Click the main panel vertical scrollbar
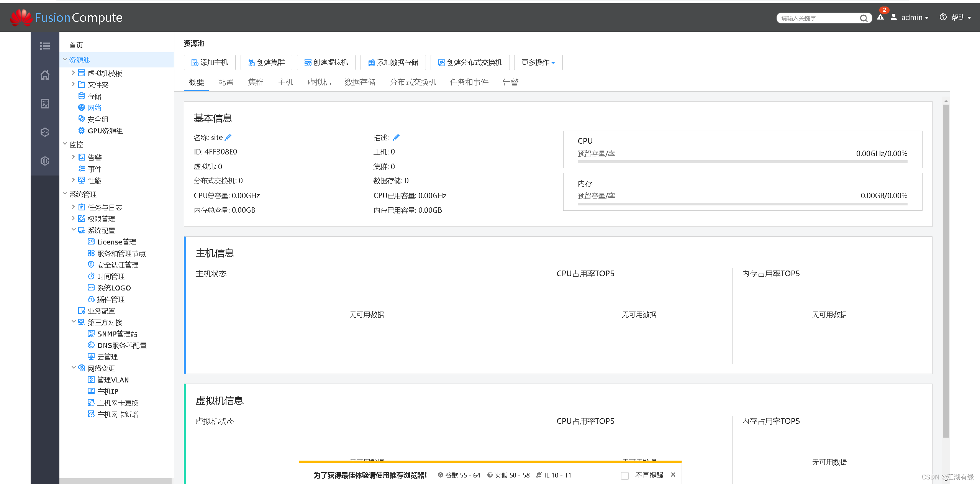 click(946, 270)
